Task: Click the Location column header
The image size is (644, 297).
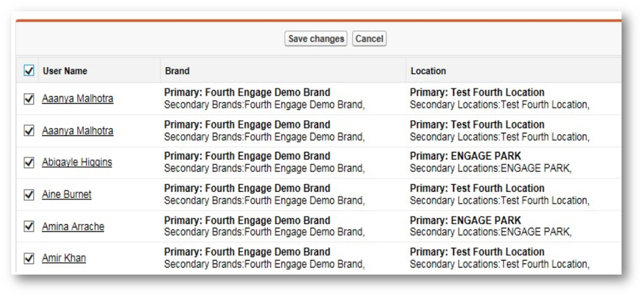Action: 428,71
